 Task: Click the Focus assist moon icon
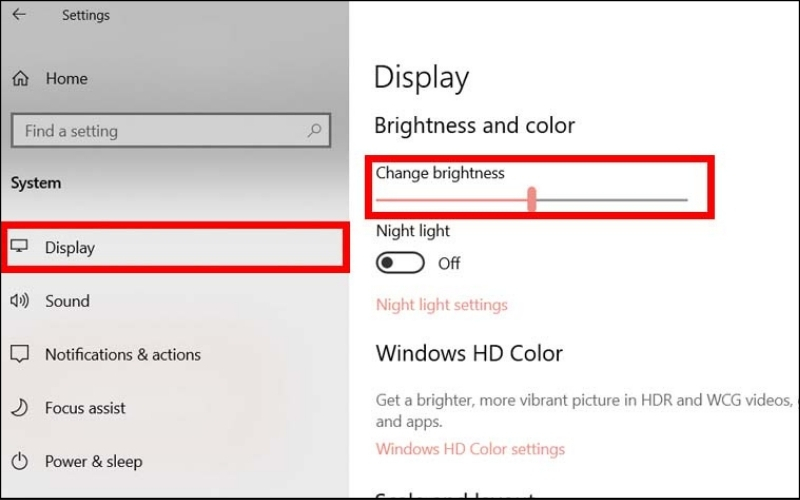[20, 408]
